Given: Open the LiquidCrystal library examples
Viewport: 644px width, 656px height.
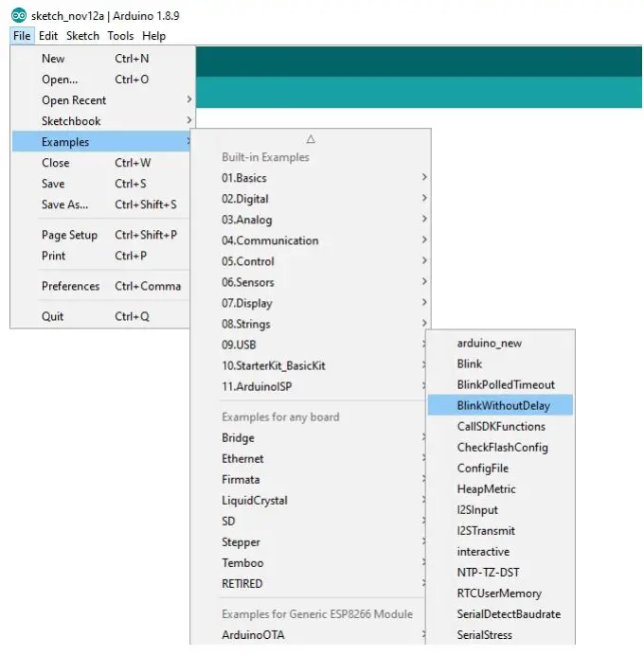Looking at the screenshot, I should [x=309, y=501].
